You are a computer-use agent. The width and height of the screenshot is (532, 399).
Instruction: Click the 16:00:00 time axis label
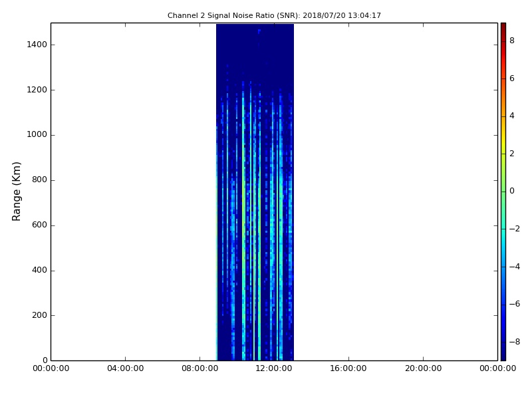point(348,368)
